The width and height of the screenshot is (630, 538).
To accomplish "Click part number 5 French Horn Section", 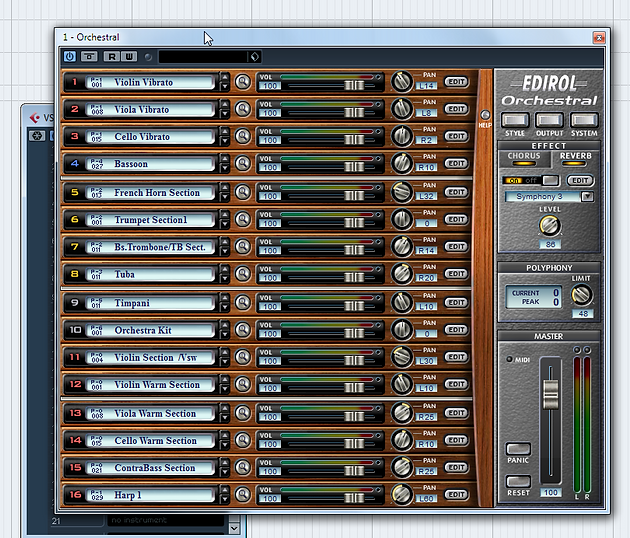I will tap(75, 192).
